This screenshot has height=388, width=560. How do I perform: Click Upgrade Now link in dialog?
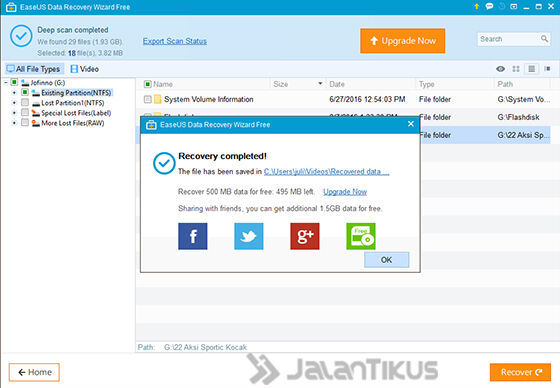(x=345, y=192)
